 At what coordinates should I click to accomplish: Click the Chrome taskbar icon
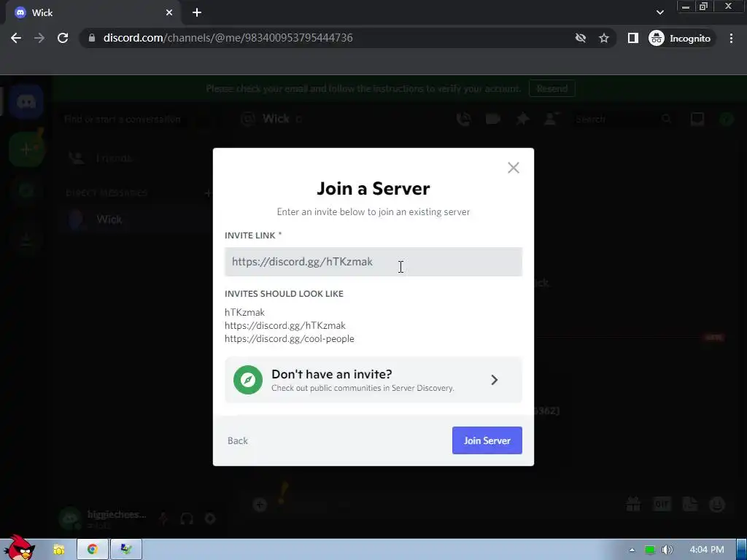point(93,550)
